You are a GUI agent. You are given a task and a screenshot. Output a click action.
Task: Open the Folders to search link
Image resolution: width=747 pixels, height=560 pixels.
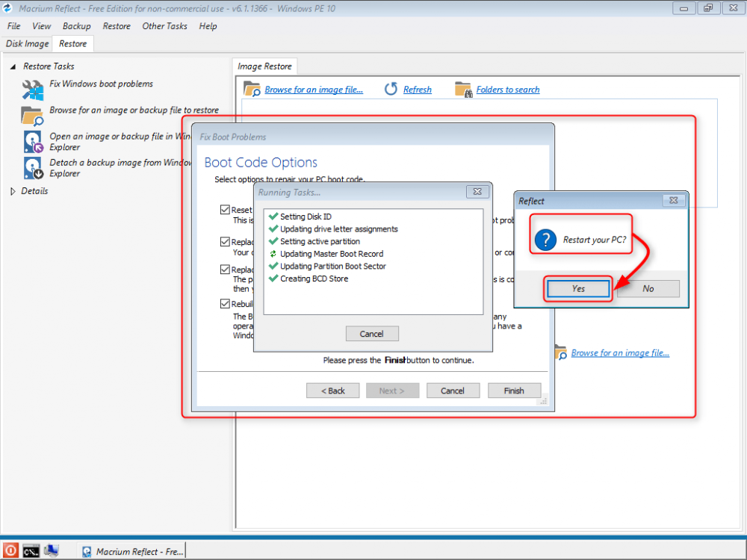click(508, 90)
